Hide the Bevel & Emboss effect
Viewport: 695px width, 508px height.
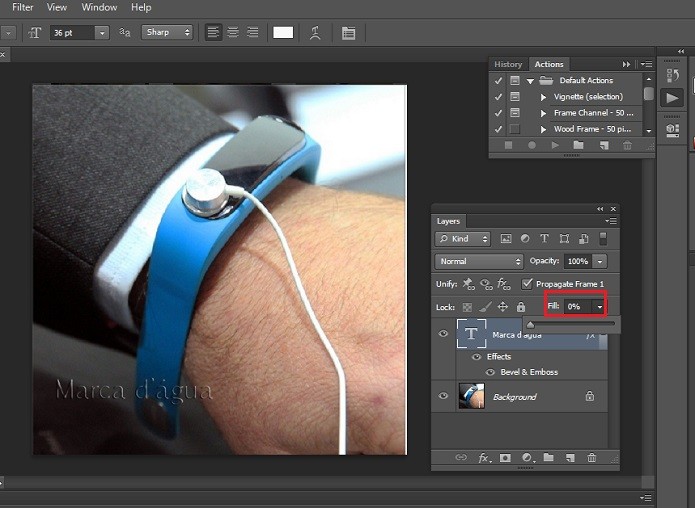tap(490, 372)
